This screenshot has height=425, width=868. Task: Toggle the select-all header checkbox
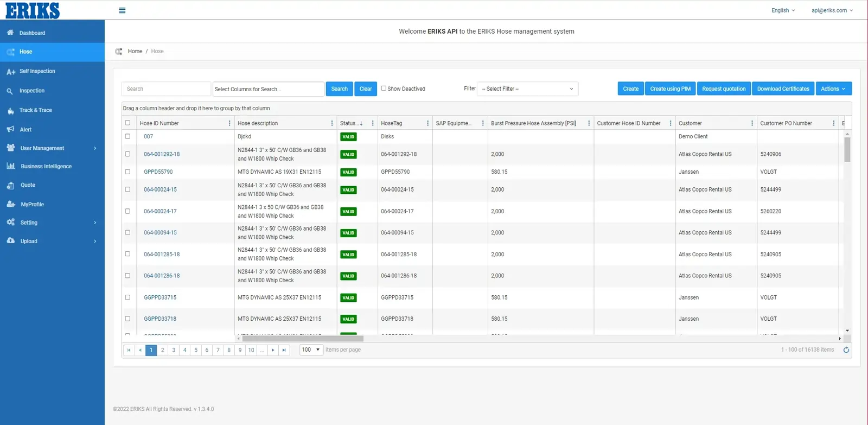(x=127, y=123)
